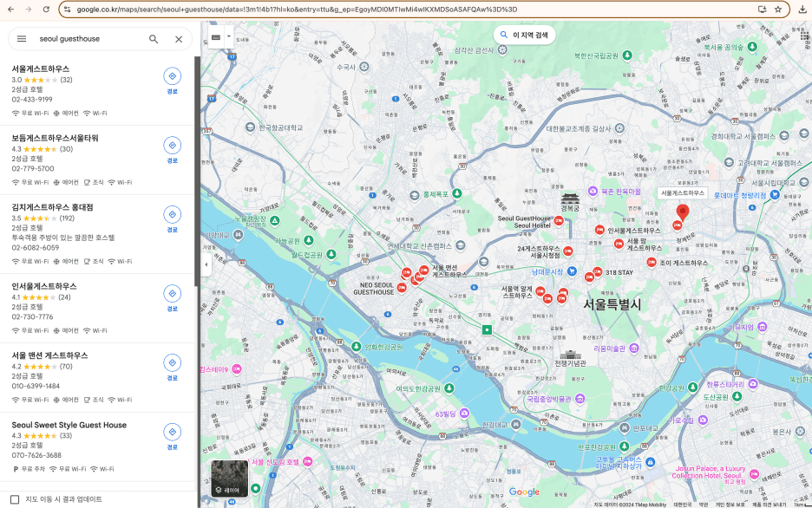Viewport: 812px width, 508px height.
Task: Click the 경복궁 palace landmark icon
Action: click(570, 197)
